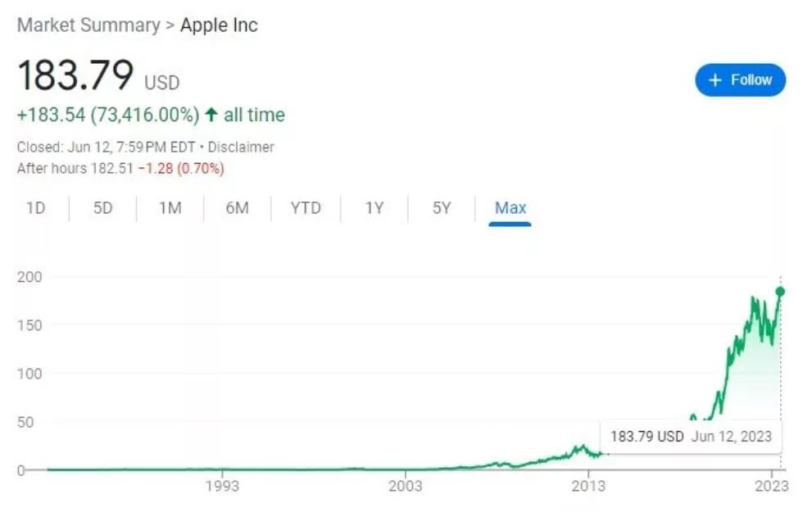Click the 2003 label on x-axis
The image size is (812, 526).
point(406,486)
